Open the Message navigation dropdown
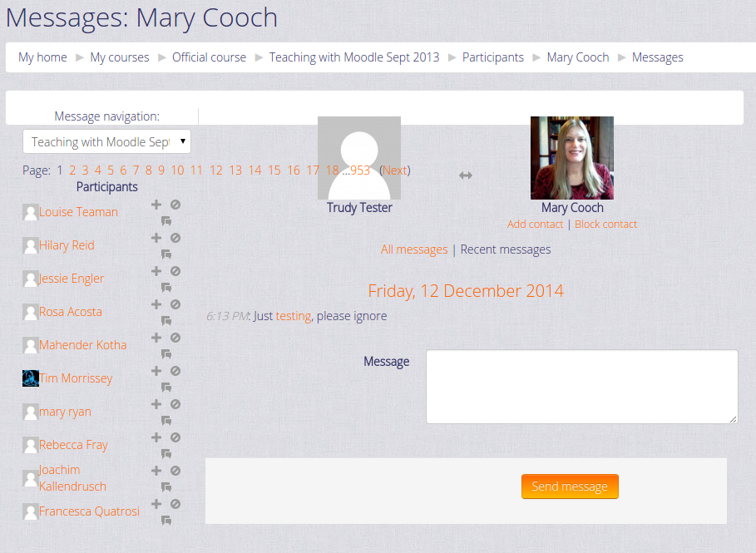This screenshot has height=553, width=756. pyautogui.click(x=106, y=141)
